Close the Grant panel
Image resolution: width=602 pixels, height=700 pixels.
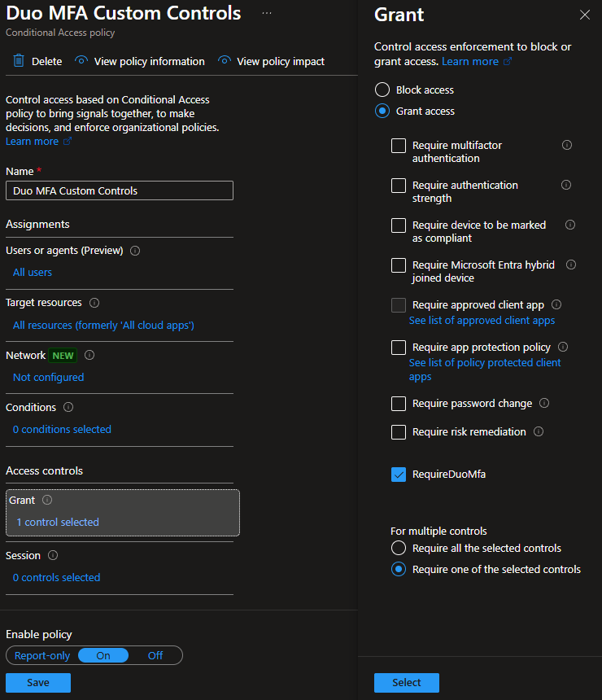tap(584, 15)
